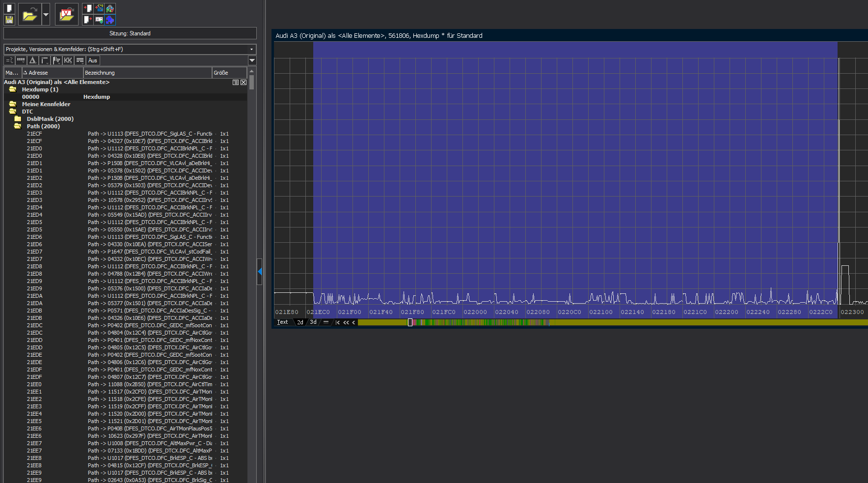This screenshot has width=868, height=483.
Task: Sort by the Adresse column header
Action: 53,73
